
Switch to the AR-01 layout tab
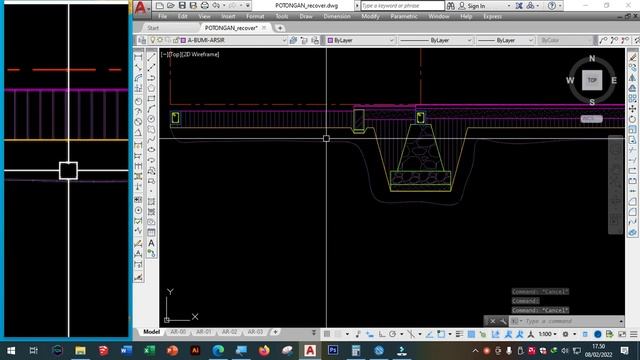[x=204, y=332]
